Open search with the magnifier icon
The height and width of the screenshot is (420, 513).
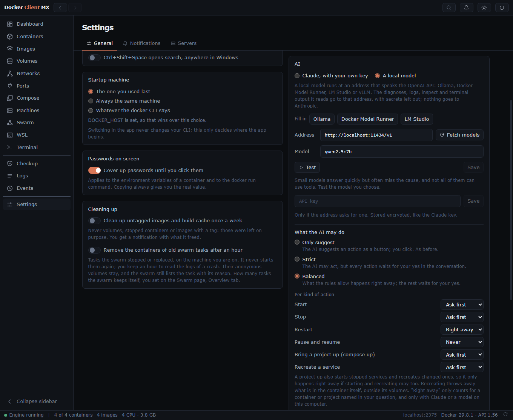point(449,8)
